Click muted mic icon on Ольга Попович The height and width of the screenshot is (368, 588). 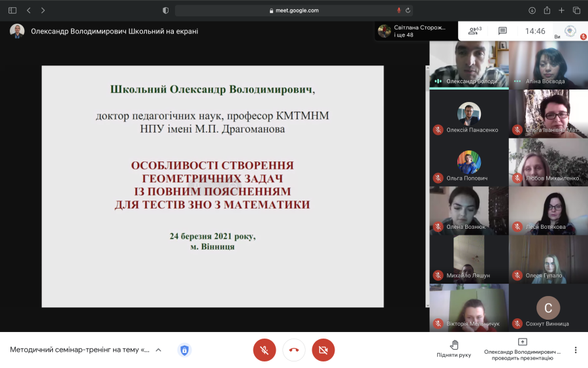coord(438,178)
